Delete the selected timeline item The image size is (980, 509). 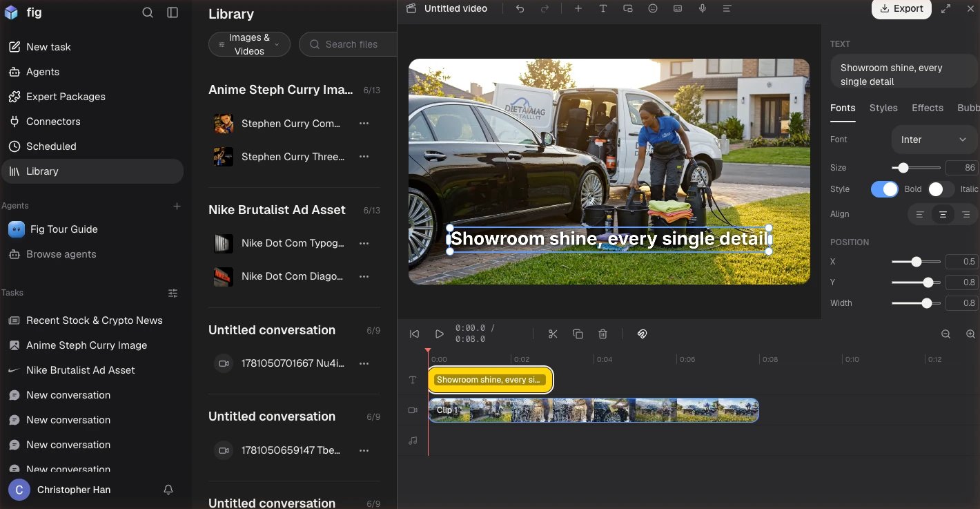[602, 334]
